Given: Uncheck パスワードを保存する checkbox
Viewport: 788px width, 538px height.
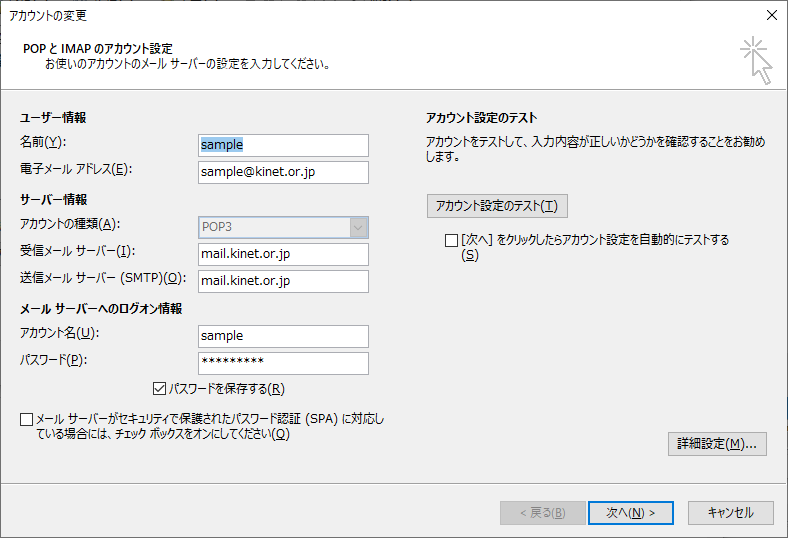Looking at the screenshot, I should pyautogui.click(x=159, y=389).
